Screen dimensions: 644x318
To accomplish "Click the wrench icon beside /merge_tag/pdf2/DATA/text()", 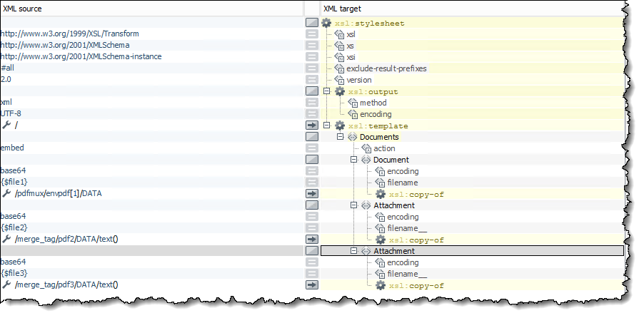I will (x=6, y=240).
